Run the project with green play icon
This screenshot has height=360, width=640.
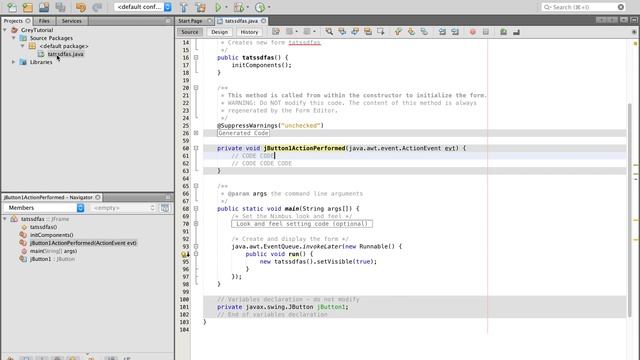click(x=218, y=7)
